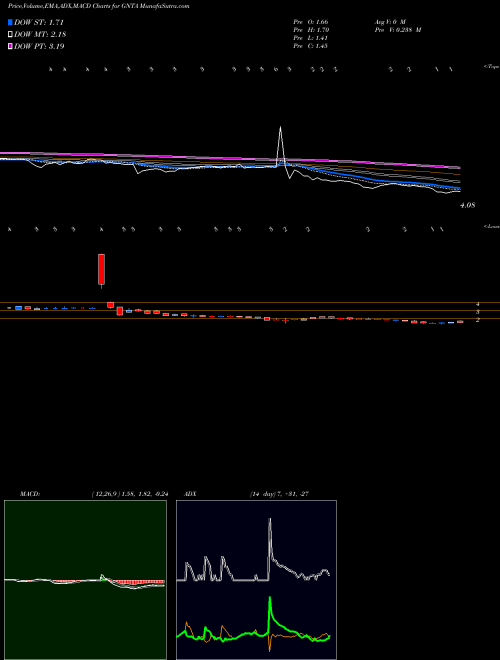Click the axis label 4 on candlestick chart
The image size is (500, 660).
[x=478, y=304]
